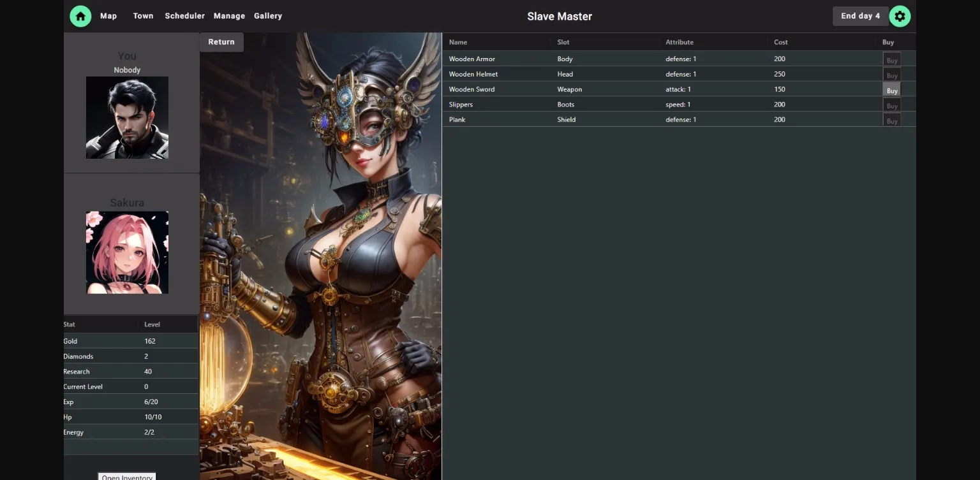The height and width of the screenshot is (480, 980).
Task: Click the green home icon
Action: pyautogui.click(x=80, y=16)
